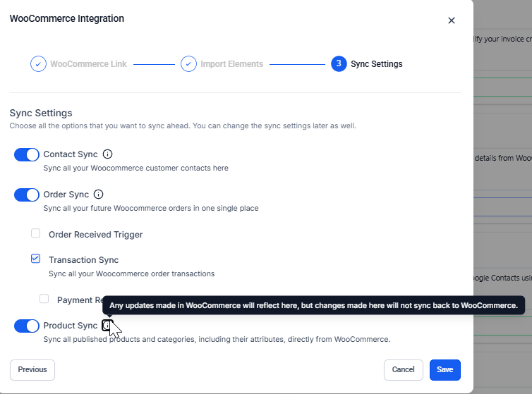The height and width of the screenshot is (394, 532).
Task: Click the Product Sync tooltip message
Action: [314, 306]
